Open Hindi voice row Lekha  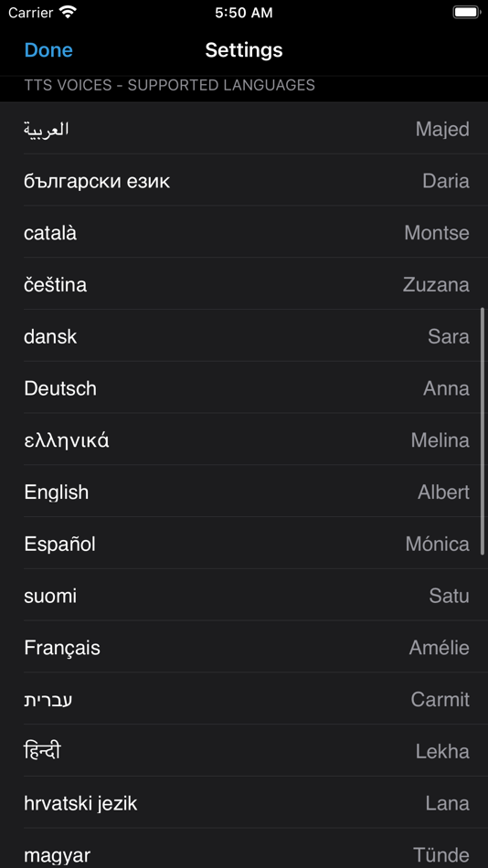(244, 751)
